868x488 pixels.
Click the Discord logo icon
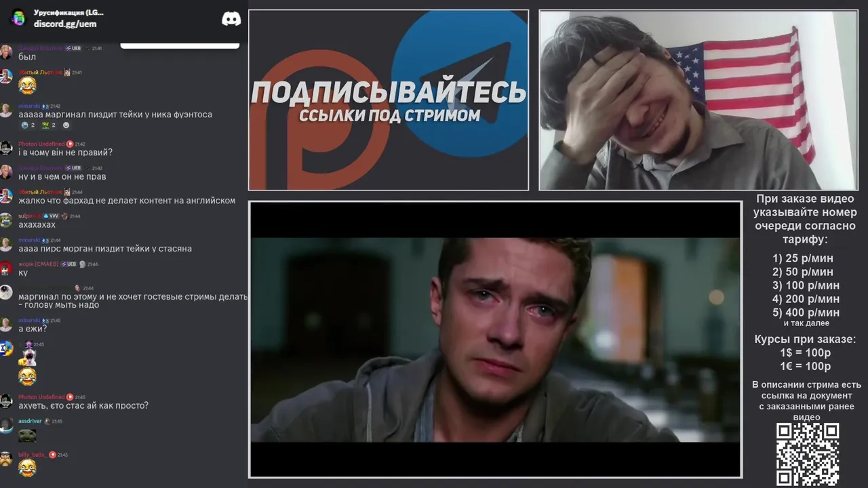point(231,19)
